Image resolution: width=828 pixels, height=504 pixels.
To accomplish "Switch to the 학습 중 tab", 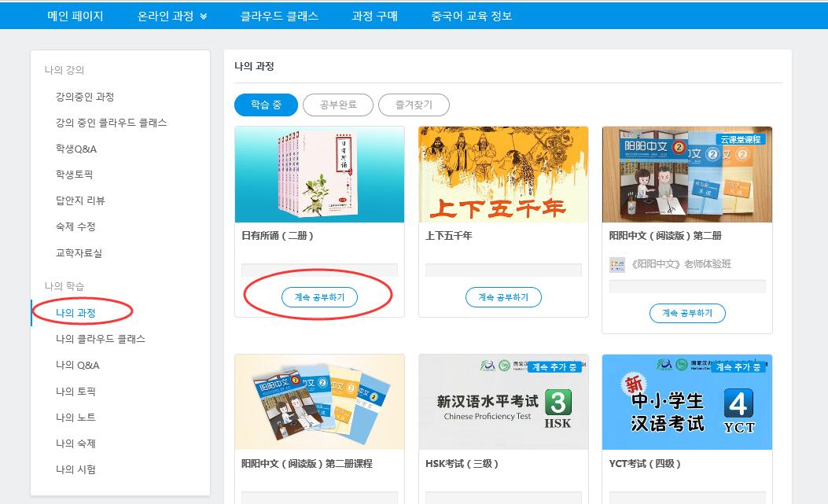I will (266, 105).
